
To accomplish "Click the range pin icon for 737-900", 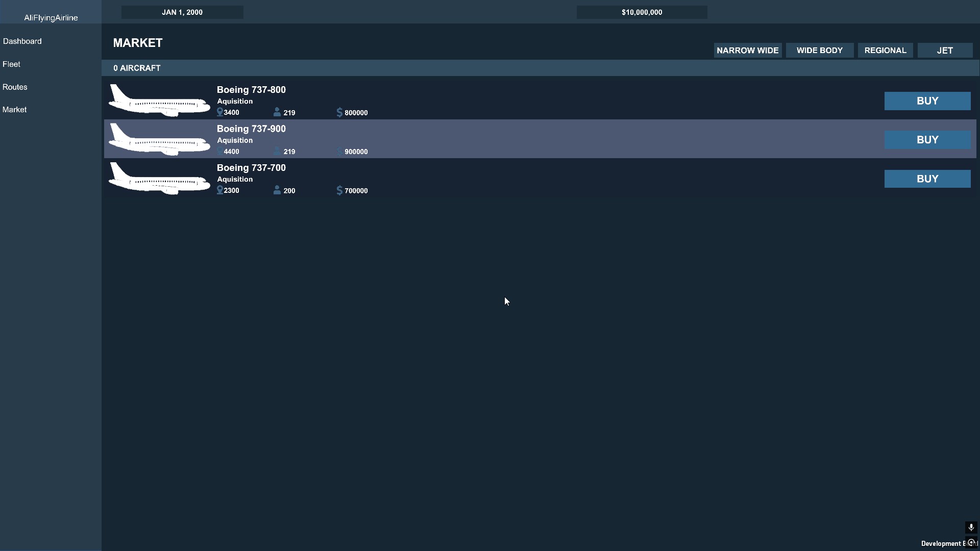I will 220,152.
